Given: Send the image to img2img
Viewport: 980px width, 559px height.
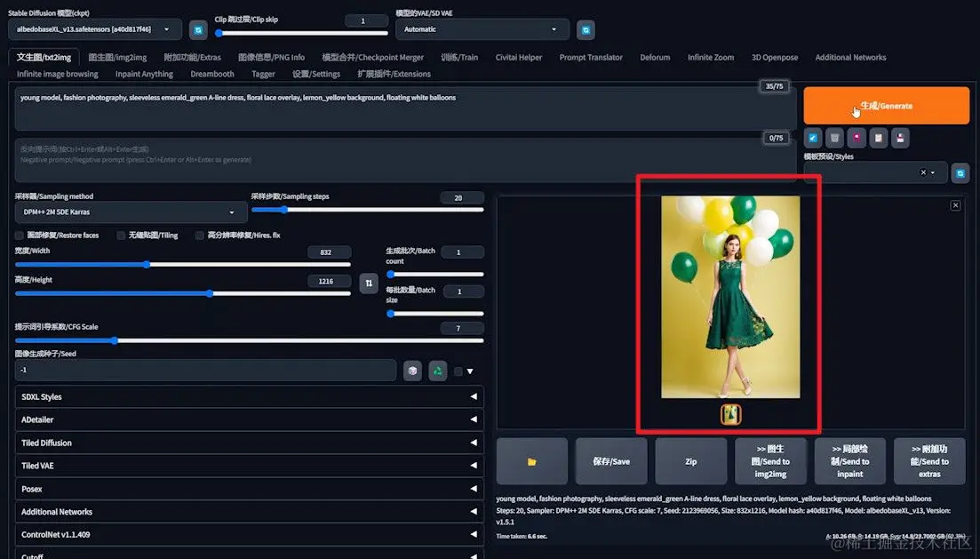Looking at the screenshot, I should (x=770, y=461).
